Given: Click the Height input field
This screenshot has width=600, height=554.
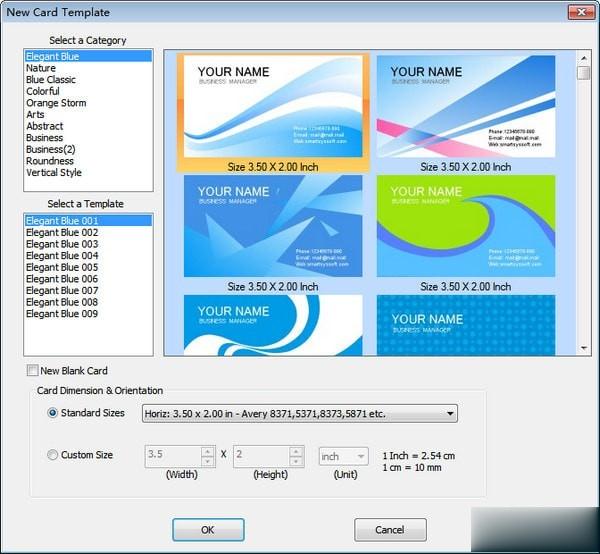Looking at the screenshot, I should click(x=262, y=456).
